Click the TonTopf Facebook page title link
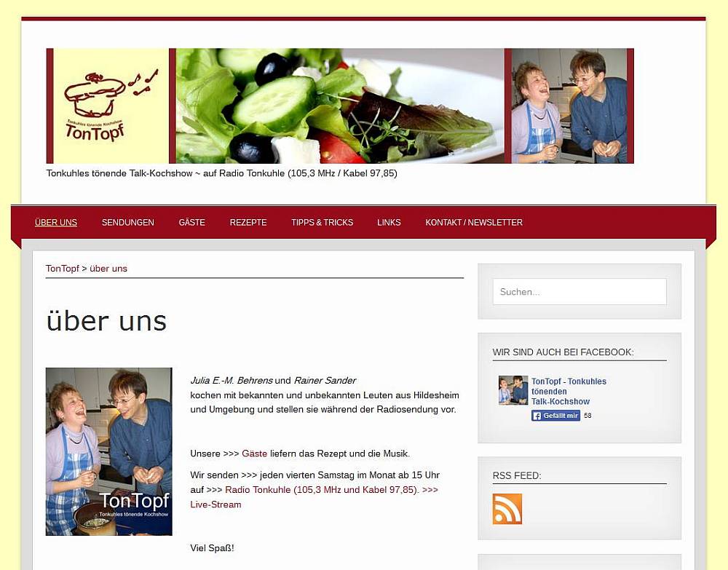 click(x=569, y=392)
